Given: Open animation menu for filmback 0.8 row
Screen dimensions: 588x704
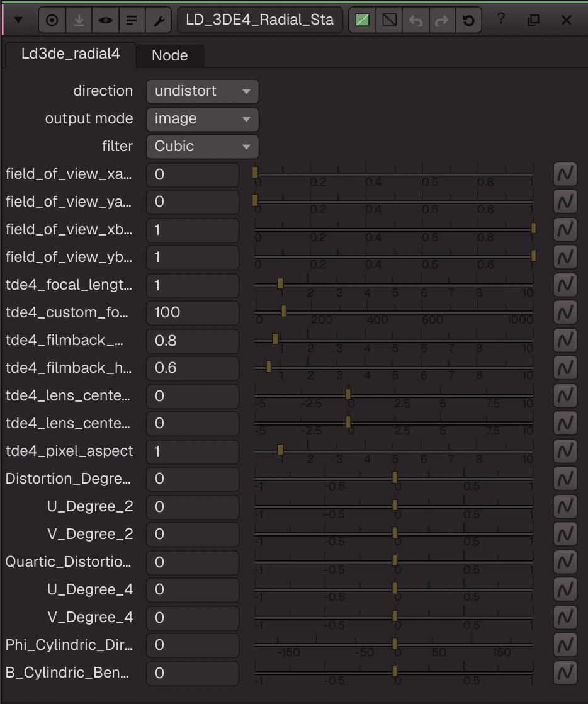Looking at the screenshot, I should (x=565, y=340).
